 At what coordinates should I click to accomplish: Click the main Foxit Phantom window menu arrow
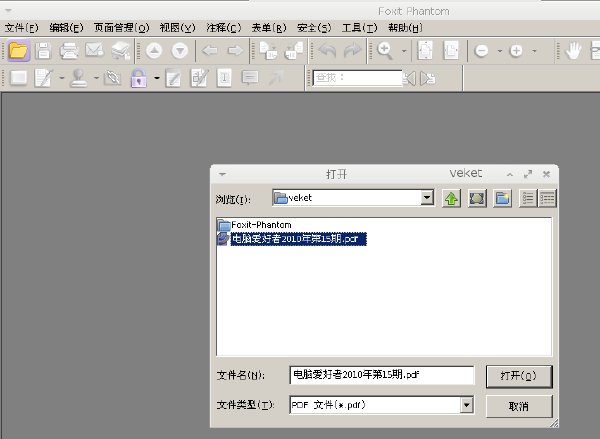[x=8, y=10]
